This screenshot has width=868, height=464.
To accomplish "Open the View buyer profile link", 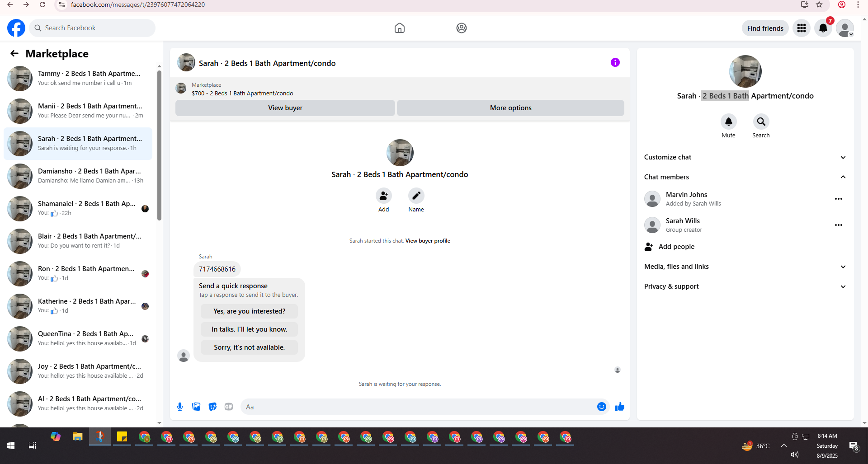I will 428,241.
